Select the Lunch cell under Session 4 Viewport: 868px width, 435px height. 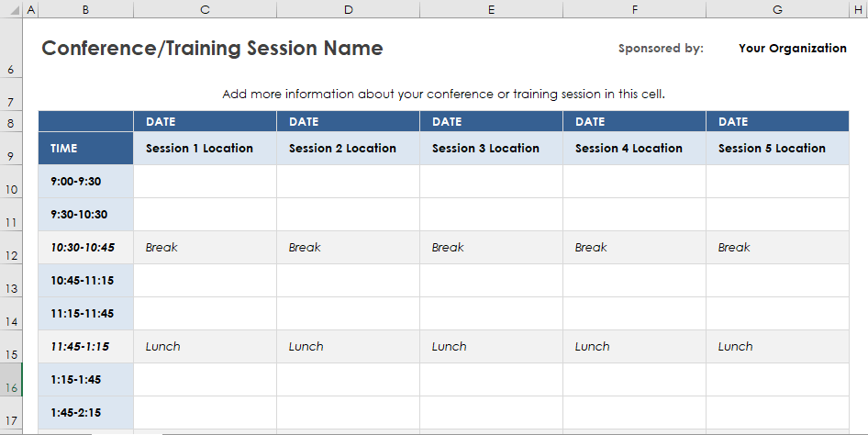point(634,347)
